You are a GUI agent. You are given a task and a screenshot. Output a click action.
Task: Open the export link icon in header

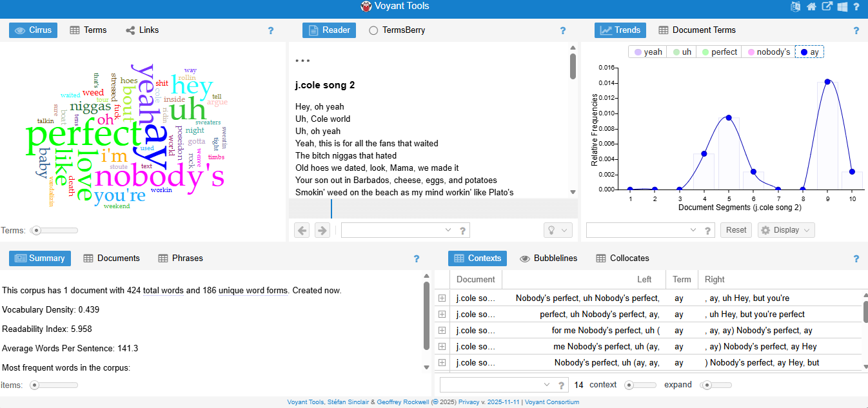pos(827,7)
